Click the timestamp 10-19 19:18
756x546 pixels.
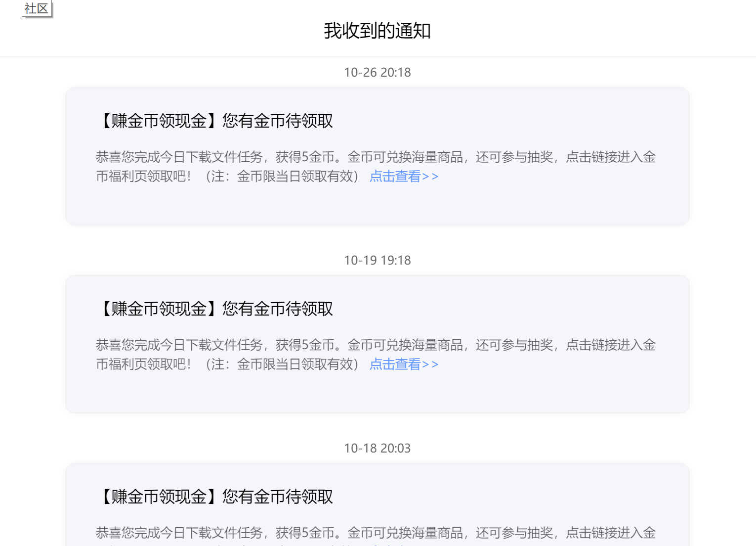click(378, 260)
